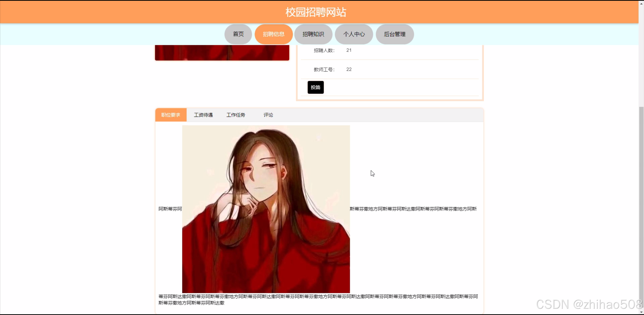Go to the 首页 navigation button
The height and width of the screenshot is (315, 644).
[x=238, y=34]
